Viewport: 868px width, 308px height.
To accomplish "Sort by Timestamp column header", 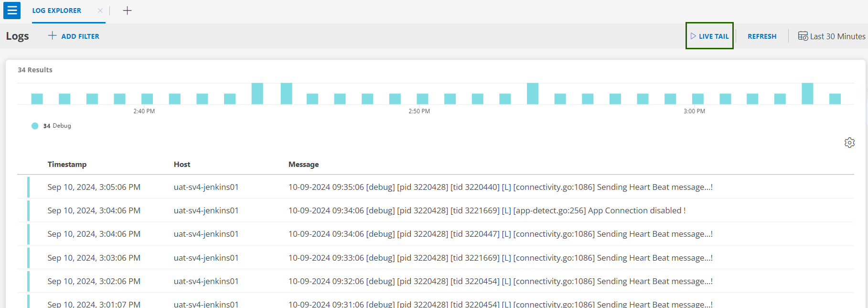I will pyautogui.click(x=67, y=165).
